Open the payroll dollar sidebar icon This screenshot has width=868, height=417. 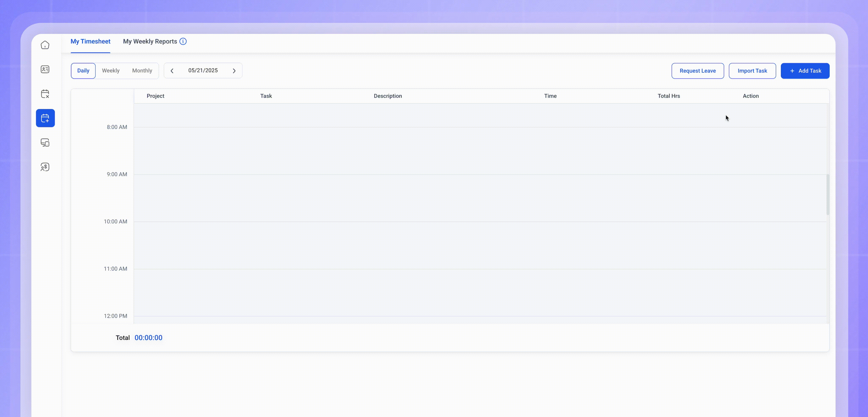click(x=45, y=167)
